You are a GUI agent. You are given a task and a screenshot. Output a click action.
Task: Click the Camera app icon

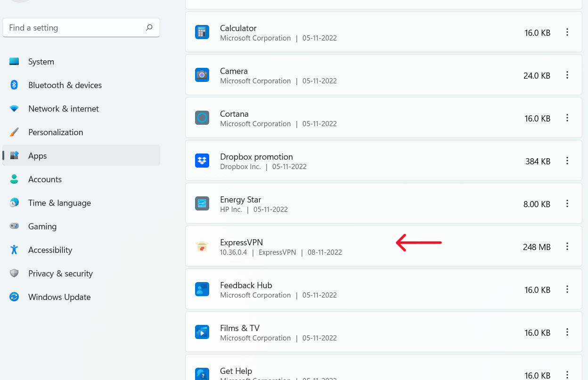(x=202, y=75)
